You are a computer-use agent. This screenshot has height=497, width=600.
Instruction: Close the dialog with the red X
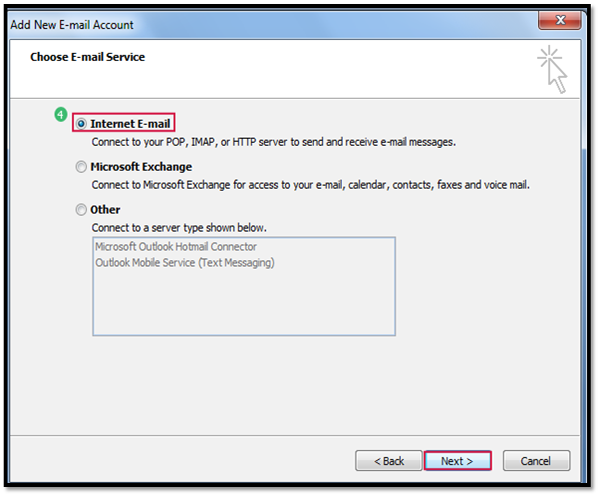pyautogui.click(x=559, y=20)
